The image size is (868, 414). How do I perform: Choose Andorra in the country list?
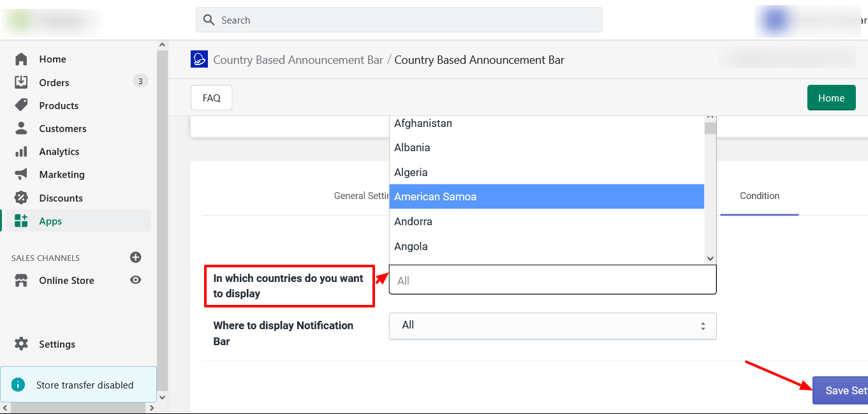click(x=547, y=221)
